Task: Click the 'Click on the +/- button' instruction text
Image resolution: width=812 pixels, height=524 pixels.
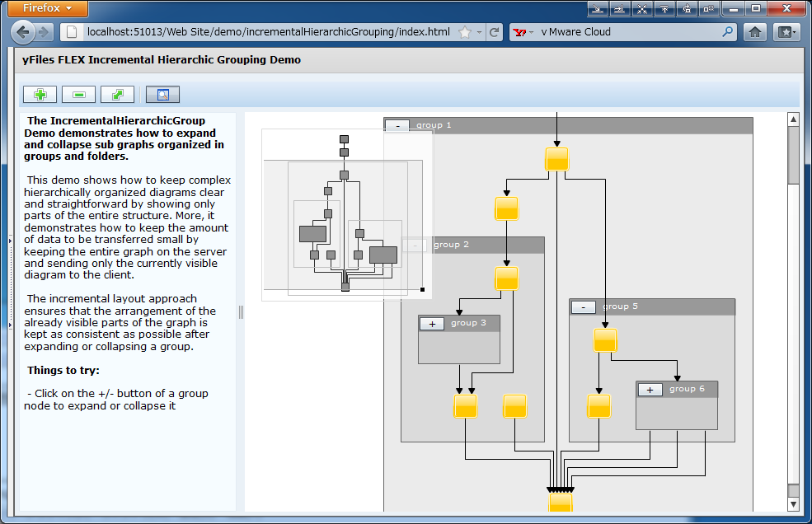Action: pos(116,400)
